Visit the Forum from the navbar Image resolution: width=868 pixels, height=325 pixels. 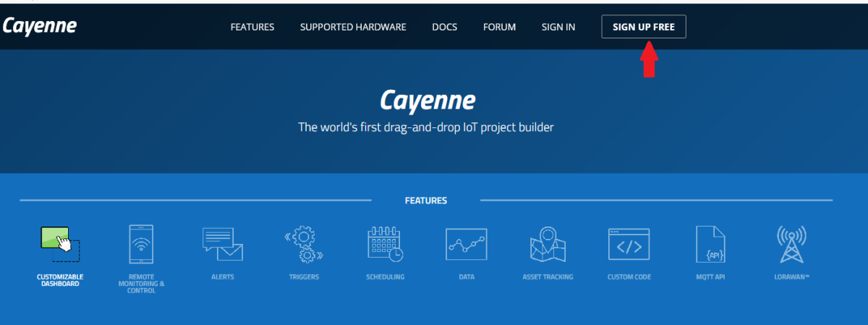click(x=500, y=28)
